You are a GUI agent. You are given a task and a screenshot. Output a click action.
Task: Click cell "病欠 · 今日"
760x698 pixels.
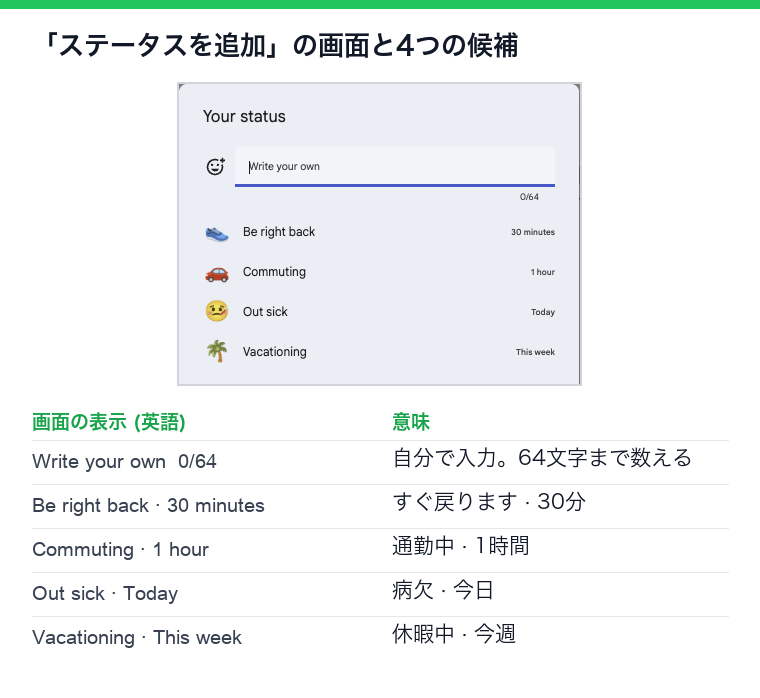tap(443, 590)
